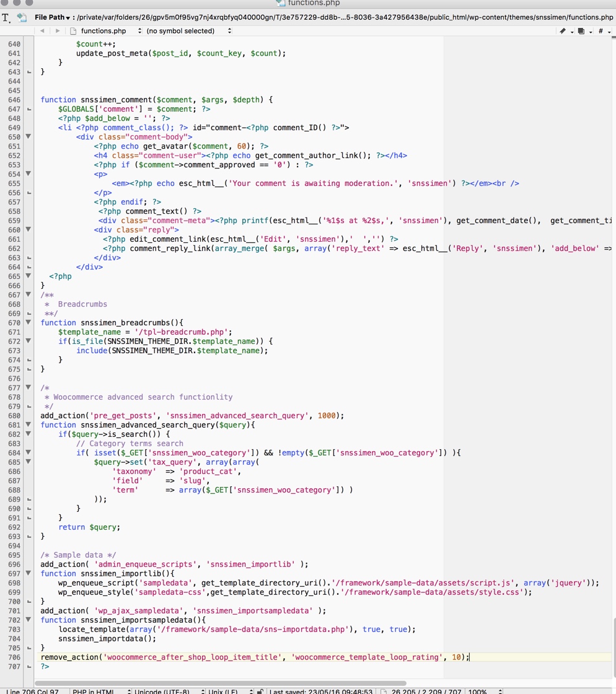The width and height of the screenshot is (616, 694).
Task: Open the marker (pen) popup icon
Action: tap(564, 31)
